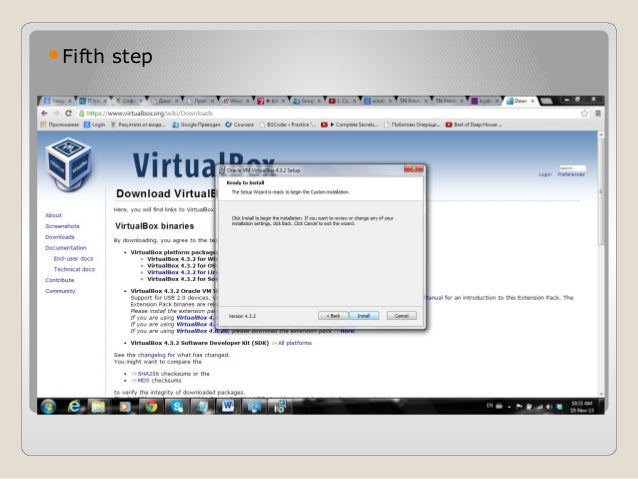
Task: Reload the page with the refresh icon
Action: [68, 114]
